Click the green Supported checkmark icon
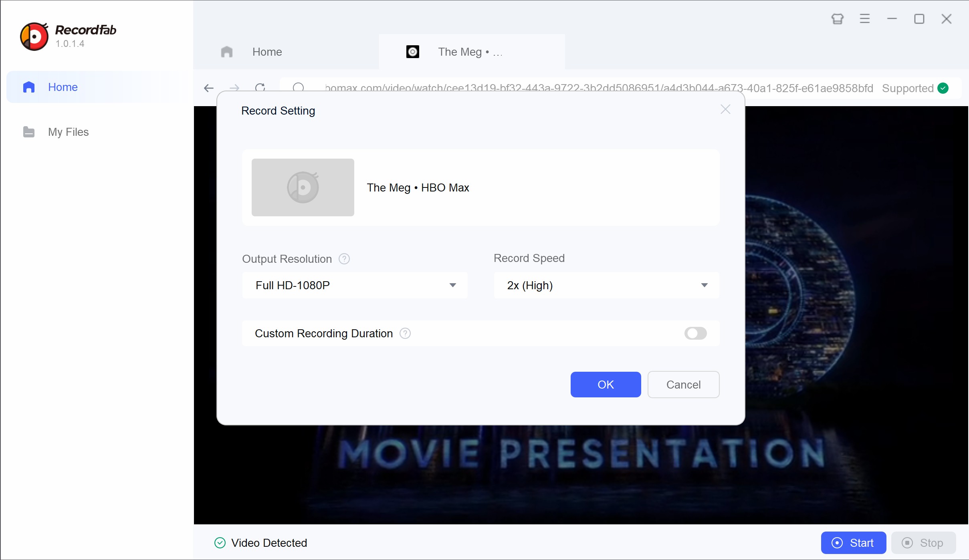 (943, 88)
